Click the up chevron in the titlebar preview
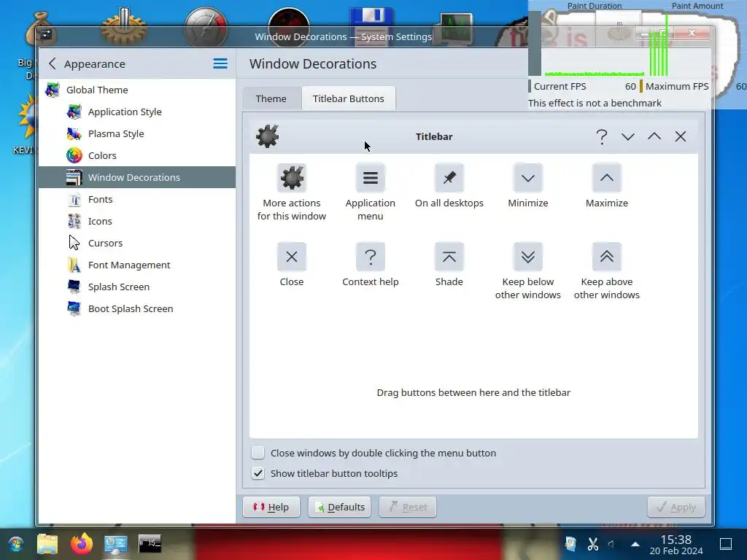 pyautogui.click(x=654, y=136)
